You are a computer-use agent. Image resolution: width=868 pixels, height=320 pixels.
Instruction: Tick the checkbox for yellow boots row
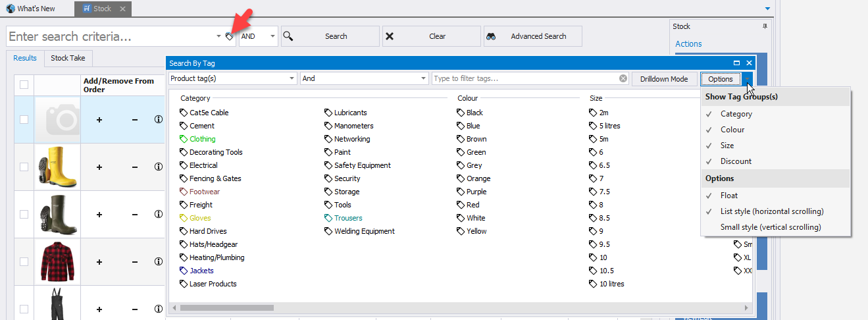click(x=24, y=167)
